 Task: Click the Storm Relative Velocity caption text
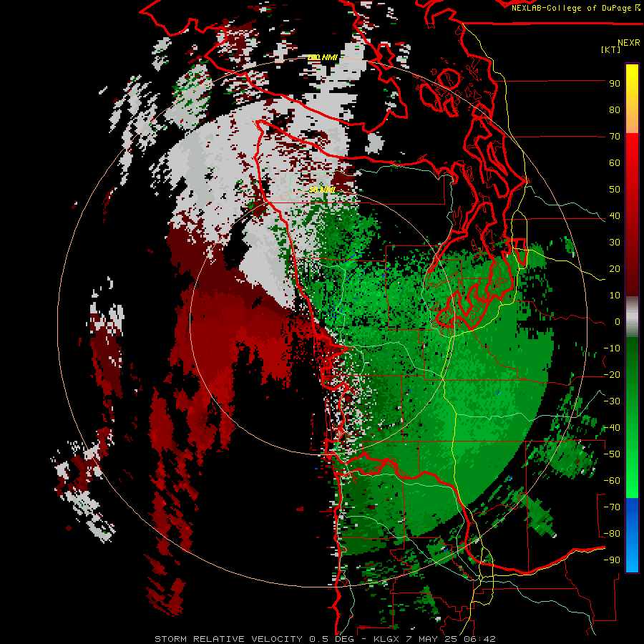click(325, 639)
